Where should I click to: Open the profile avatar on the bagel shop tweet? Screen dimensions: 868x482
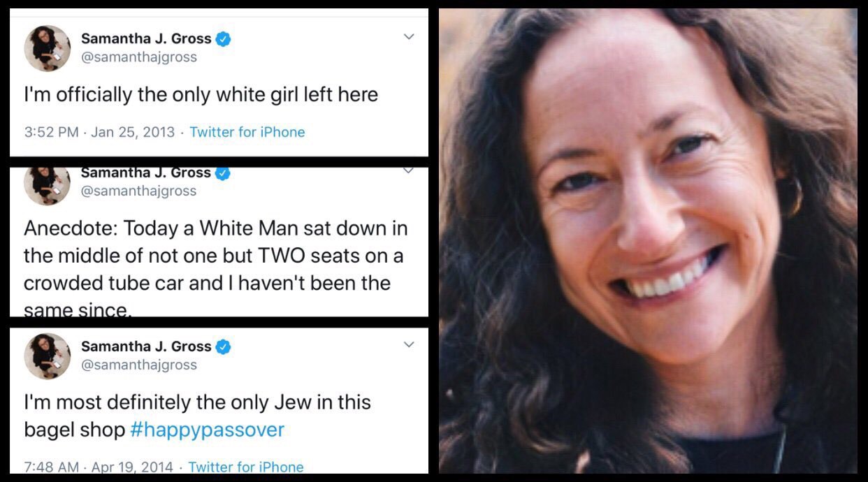[x=48, y=356]
